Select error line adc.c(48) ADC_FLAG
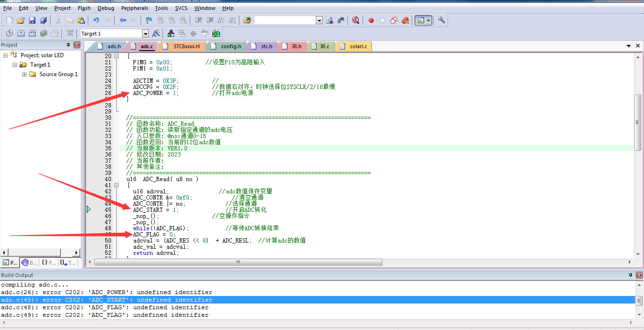The height and width of the screenshot is (330, 644). point(318,307)
